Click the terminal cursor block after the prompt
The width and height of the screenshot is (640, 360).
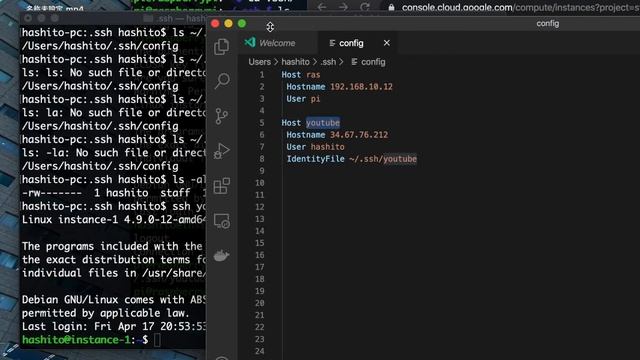point(158,340)
